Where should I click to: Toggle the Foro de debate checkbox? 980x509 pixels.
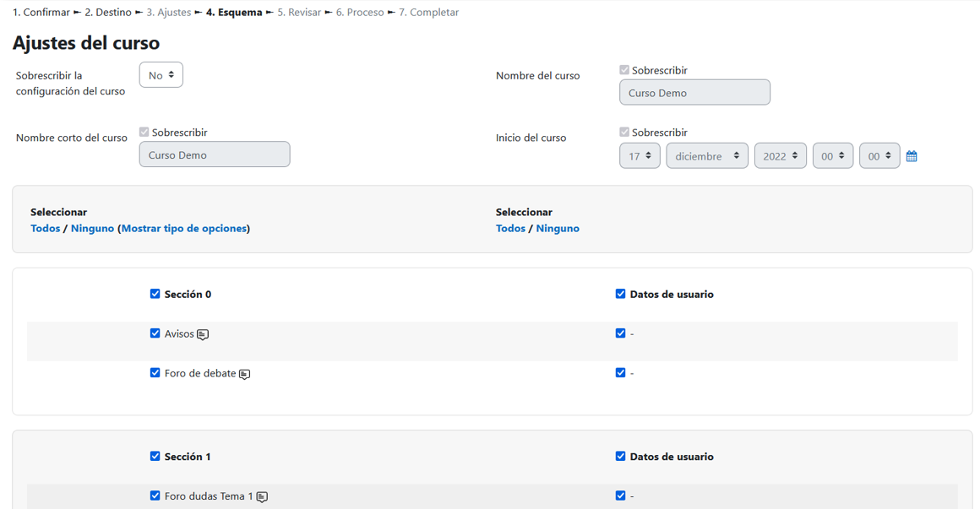point(155,372)
